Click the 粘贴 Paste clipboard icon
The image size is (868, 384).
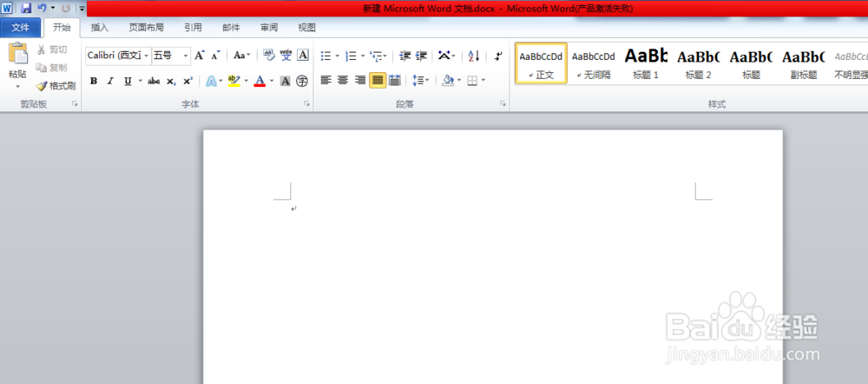coord(17,54)
